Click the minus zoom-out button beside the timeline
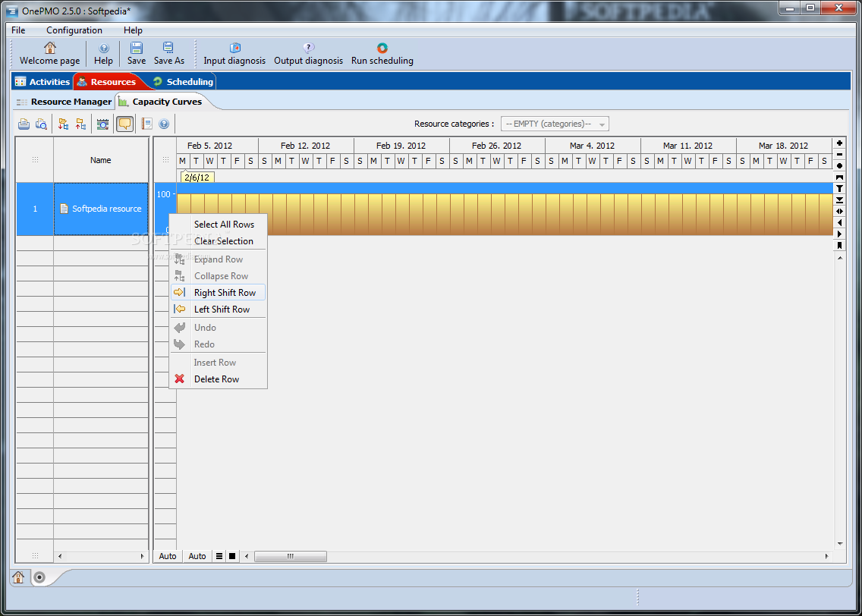Image resolution: width=862 pixels, height=616 pixels. 839,155
